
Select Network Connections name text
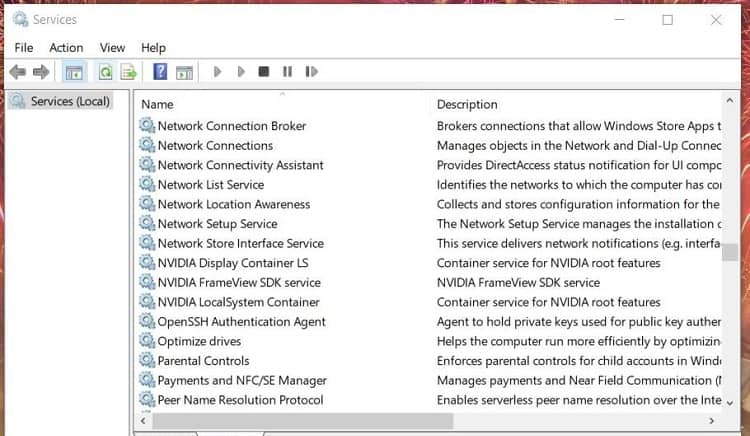[x=215, y=145]
